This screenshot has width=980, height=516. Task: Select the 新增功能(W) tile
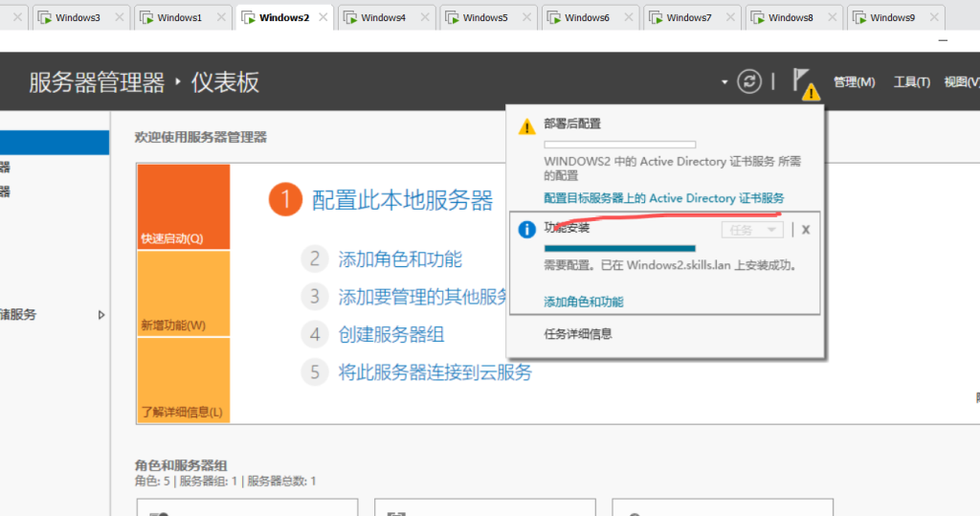tap(183, 294)
